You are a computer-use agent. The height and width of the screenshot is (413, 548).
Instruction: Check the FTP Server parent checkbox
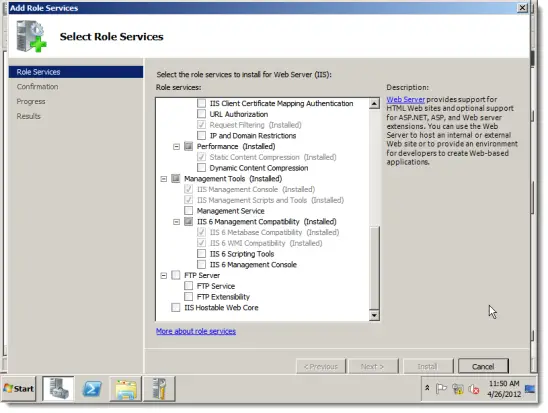coord(175,275)
